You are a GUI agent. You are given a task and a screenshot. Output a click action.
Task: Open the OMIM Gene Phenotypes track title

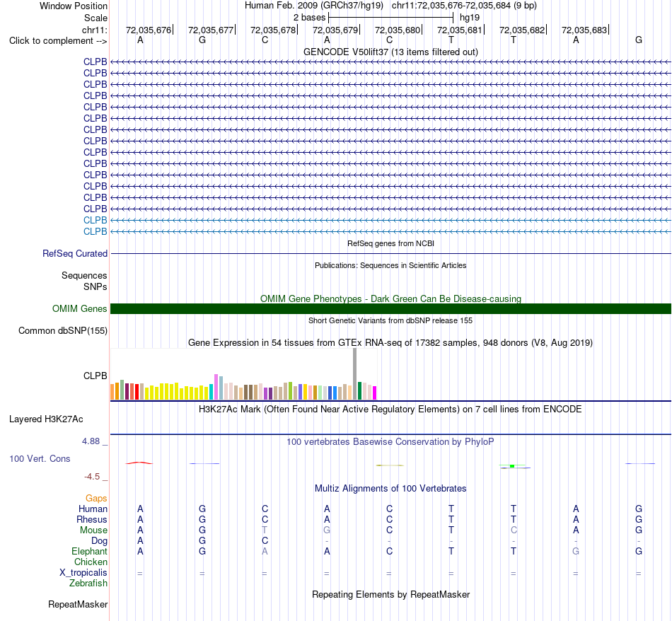click(x=390, y=298)
